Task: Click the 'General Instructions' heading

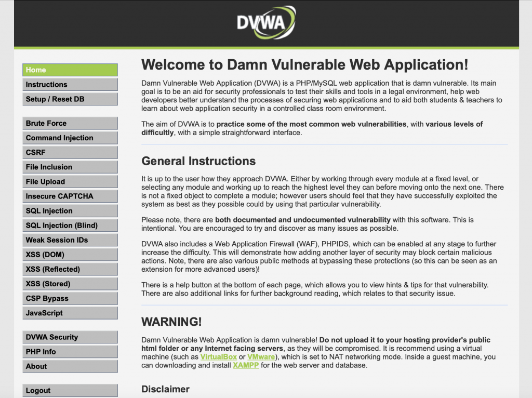Action: 198,161
